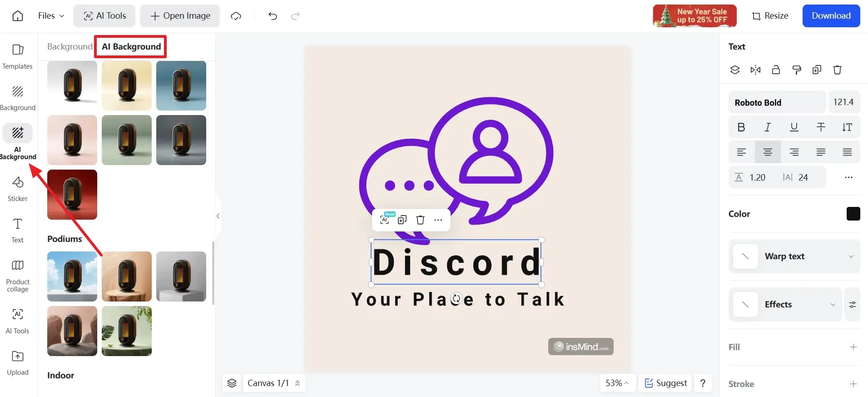The image size is (868, 397).
Task: Open the New Year Sale banner
Action: pos(694,16)
